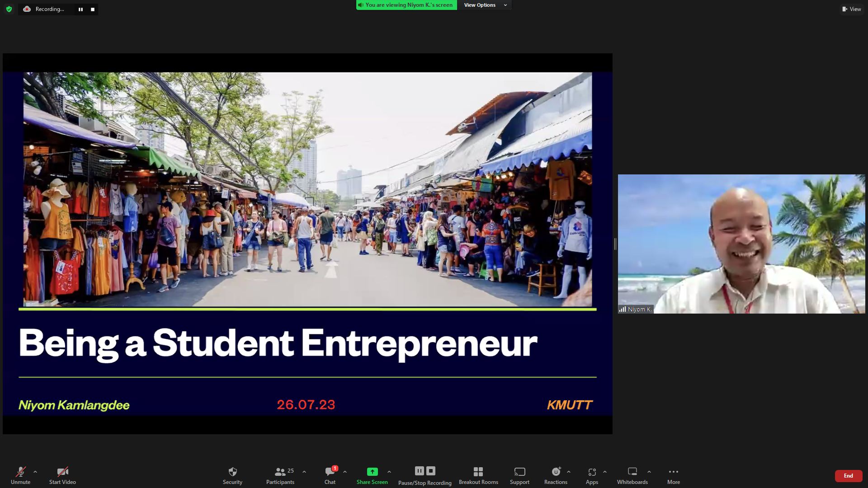The width and height of the screenshot is (868, 488).
Task: Open the Apps panel
Action: click(x=592, y=475)
